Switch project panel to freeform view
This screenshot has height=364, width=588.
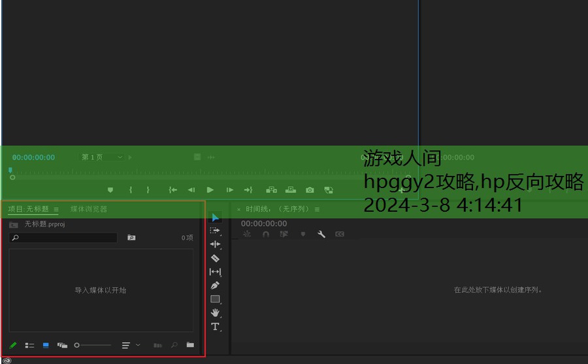tap(62, 345)
